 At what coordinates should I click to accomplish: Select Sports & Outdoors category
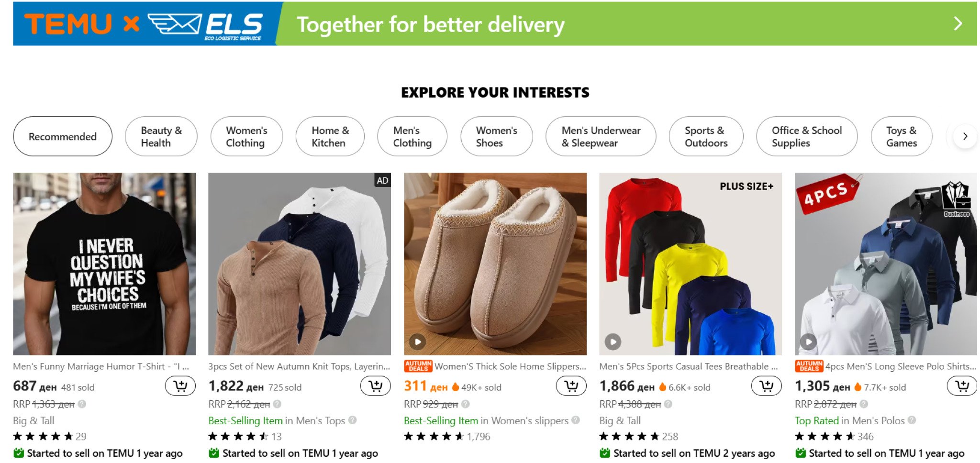click(x=706, y=137)
